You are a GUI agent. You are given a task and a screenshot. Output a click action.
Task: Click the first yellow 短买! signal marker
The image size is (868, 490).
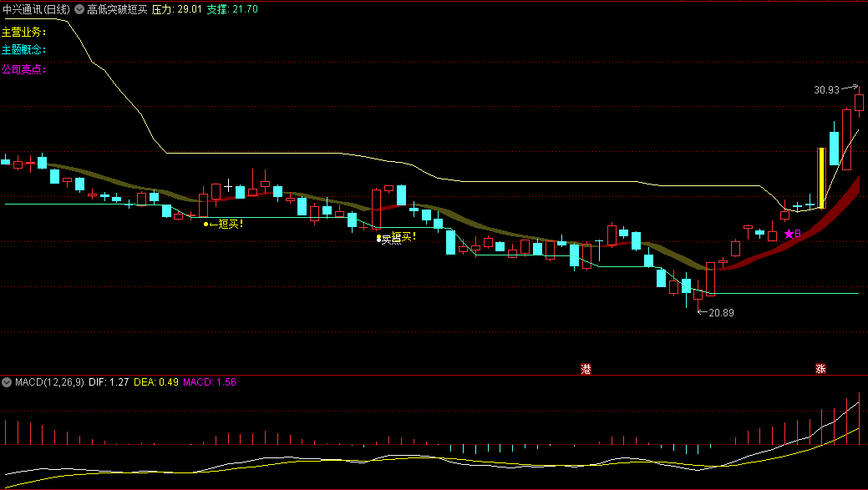coord(223,224)
